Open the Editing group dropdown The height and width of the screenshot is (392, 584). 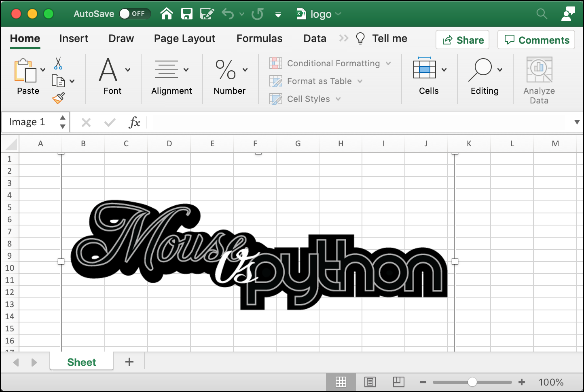coord(500,70)
